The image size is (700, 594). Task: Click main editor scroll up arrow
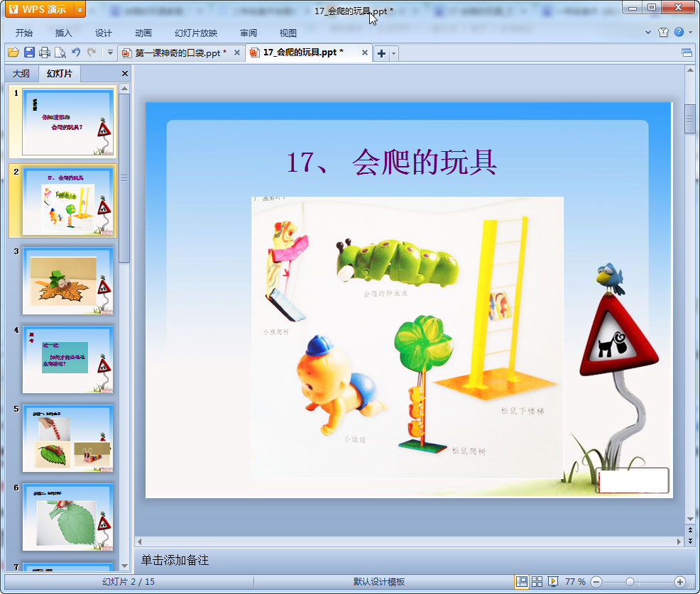pos(690,70)
